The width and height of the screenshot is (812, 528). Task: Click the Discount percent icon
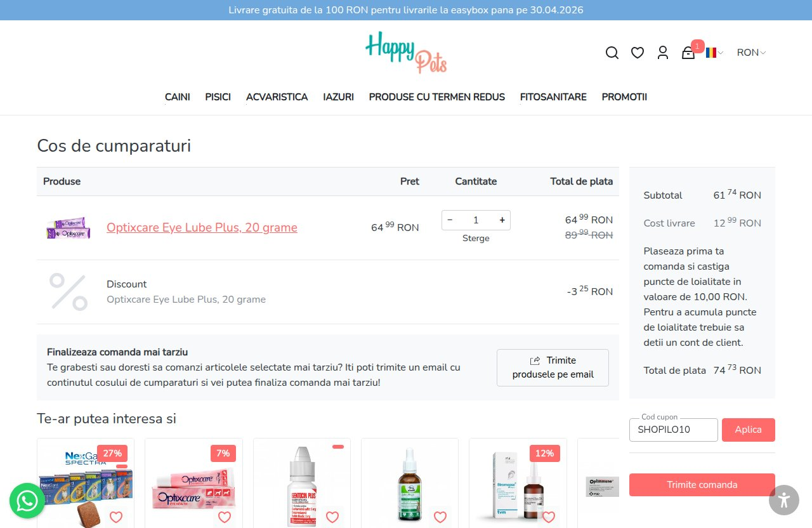tap(69, 292)
